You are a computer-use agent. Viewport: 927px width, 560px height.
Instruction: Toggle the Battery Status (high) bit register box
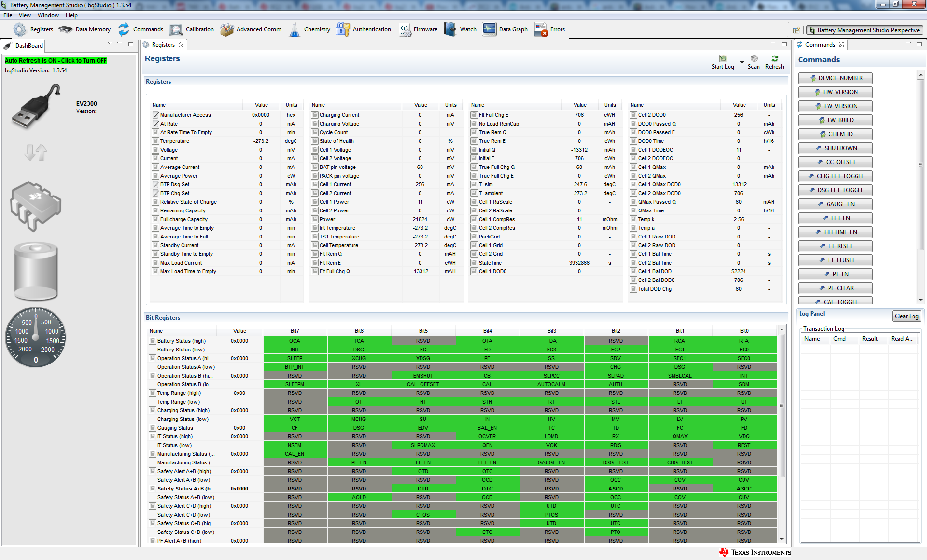pyautogui.click(x=152, y=341)
